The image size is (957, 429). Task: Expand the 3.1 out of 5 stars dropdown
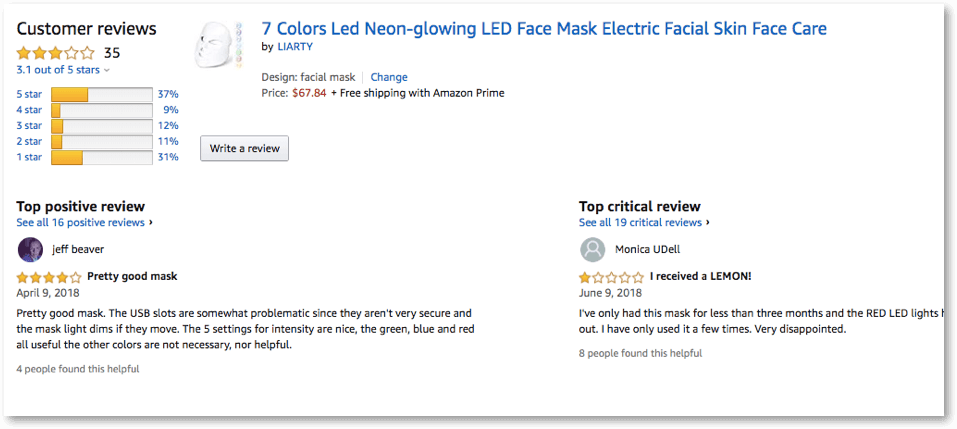(x=63, y=70)
